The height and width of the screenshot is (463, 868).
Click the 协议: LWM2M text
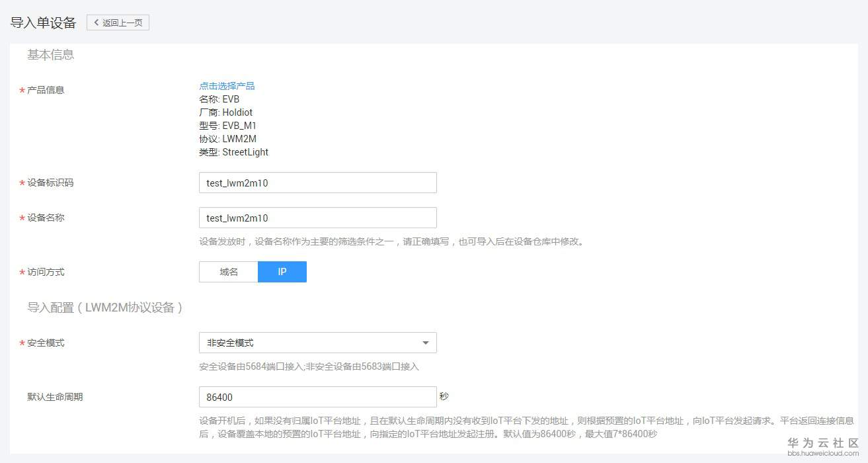coord(227,139)
